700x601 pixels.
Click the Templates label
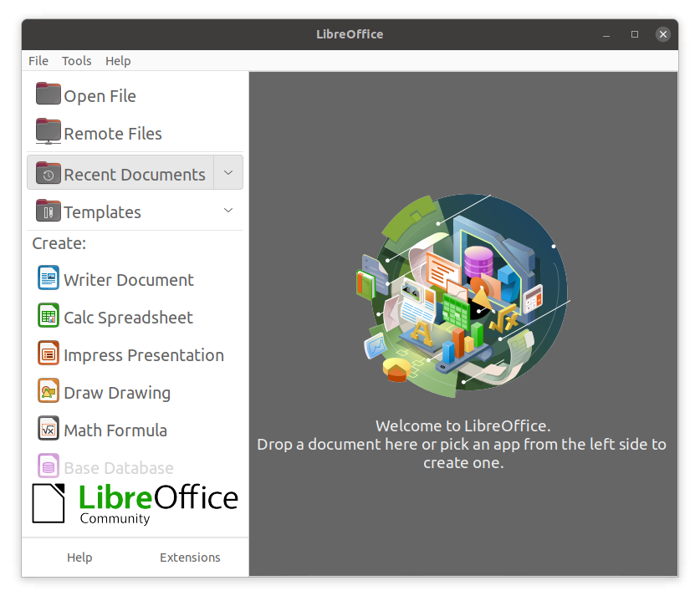pos(102,212)
